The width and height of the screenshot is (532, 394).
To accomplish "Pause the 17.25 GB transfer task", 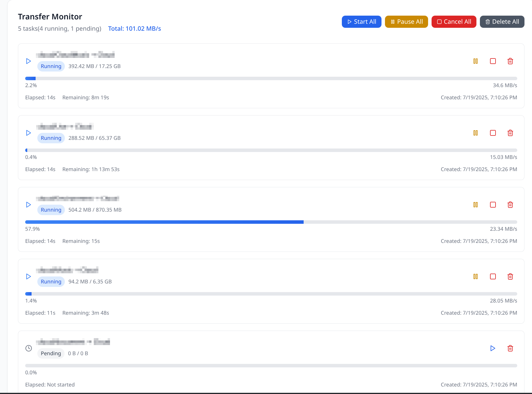I will [475, 61].
